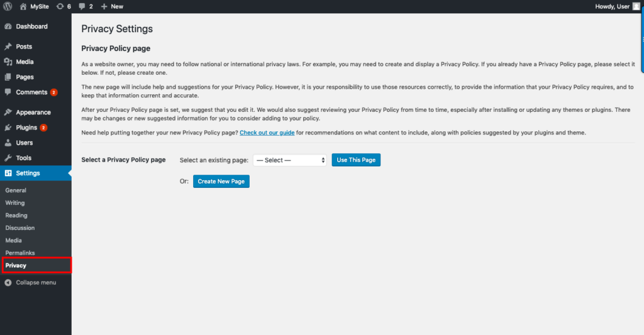
Task: Open the updates icon showing 6
Action: 60,6
